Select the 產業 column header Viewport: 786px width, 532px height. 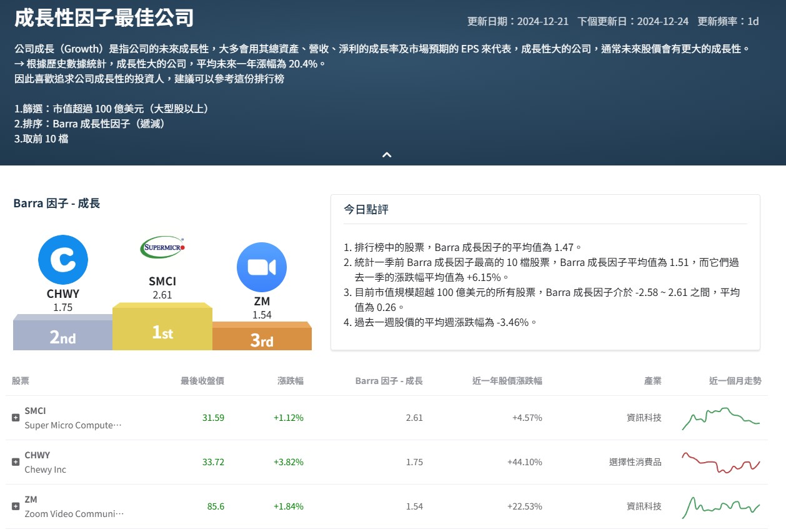(653, 380)
